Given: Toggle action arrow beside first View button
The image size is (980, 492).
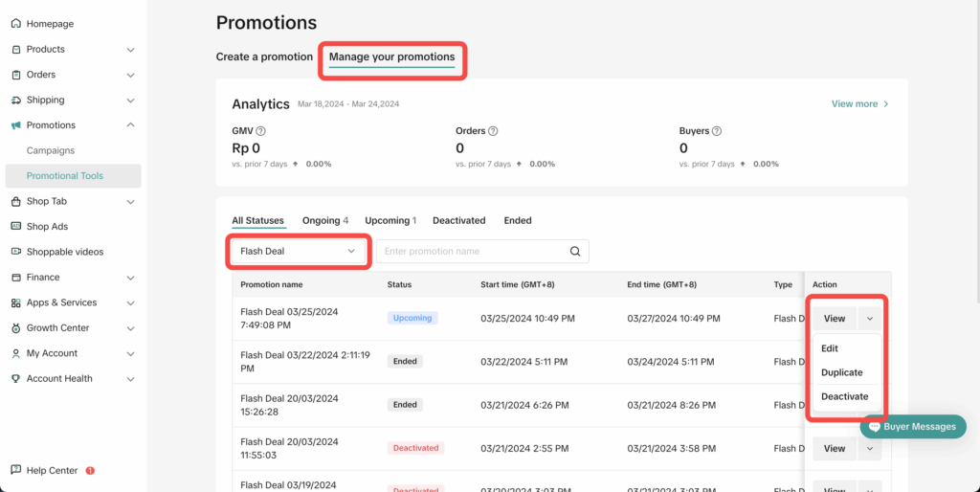Looking at the screenshot, I should tap(869, 318).
